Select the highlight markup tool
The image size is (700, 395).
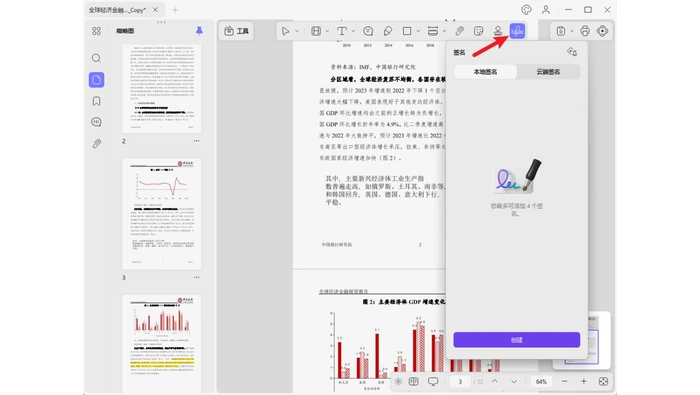click(x=316, y=31)
